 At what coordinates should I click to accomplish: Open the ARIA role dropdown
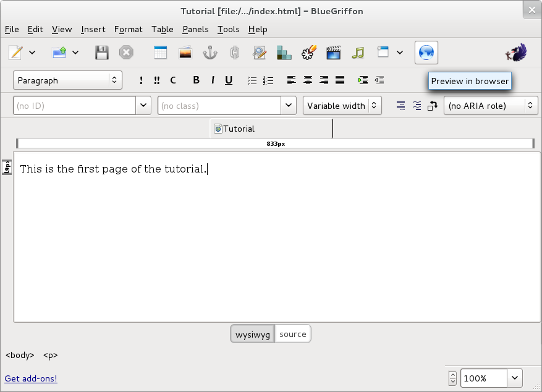[x=490, y=106]
